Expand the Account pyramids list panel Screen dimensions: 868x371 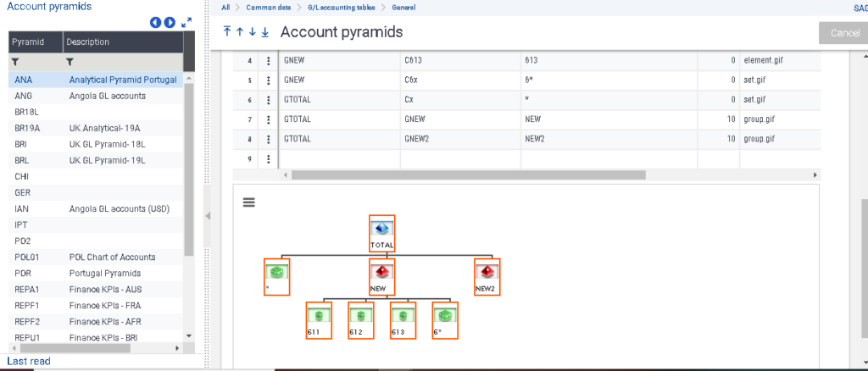tap(186, 22)
